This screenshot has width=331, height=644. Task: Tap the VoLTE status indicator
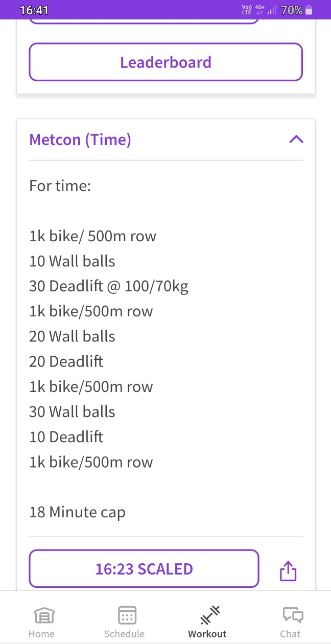[247, 10]
